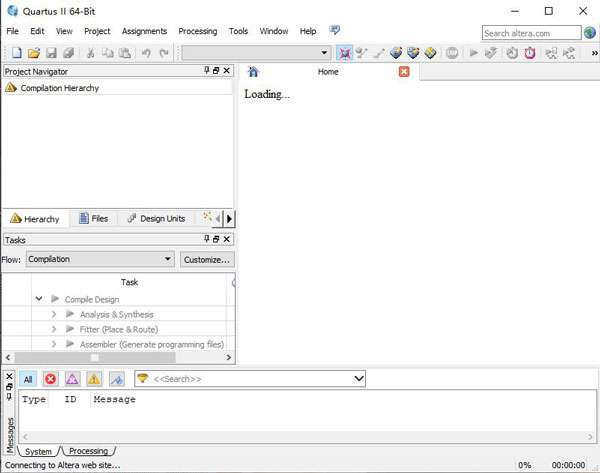Close the Tasks panel

pos(227,239)
